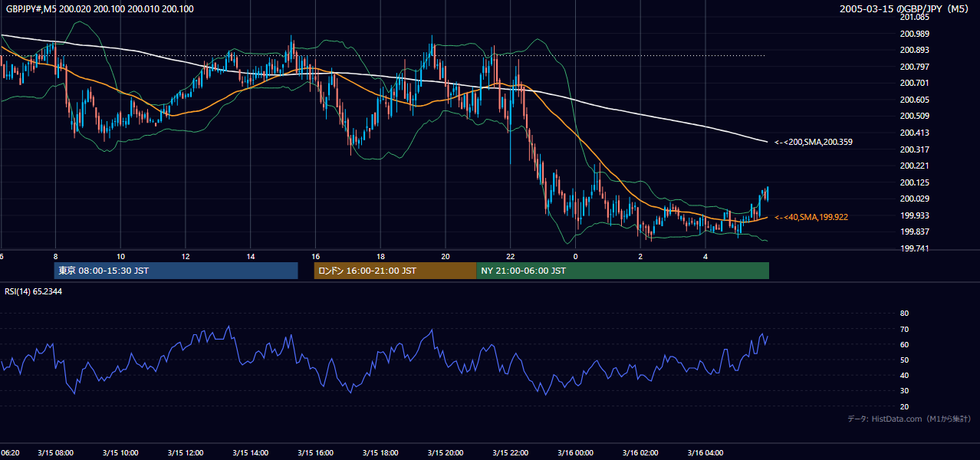Image resolution: width=980 pixels, height=460 pixels.
Task: Click price axis value 200.317
Action: tap(914, 149)
